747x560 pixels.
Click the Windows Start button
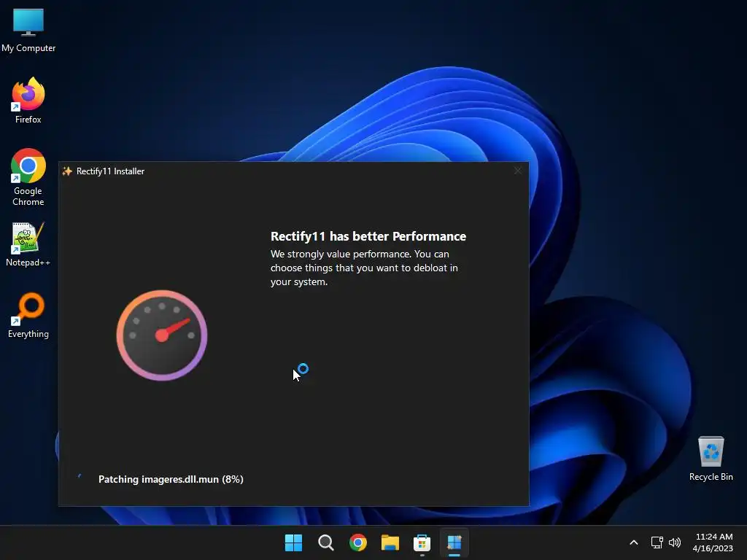293,542
